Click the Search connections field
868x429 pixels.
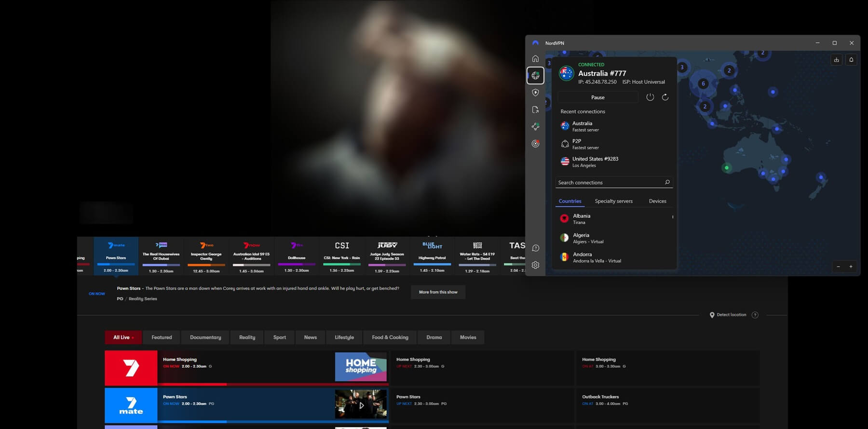tap(609, 183)
